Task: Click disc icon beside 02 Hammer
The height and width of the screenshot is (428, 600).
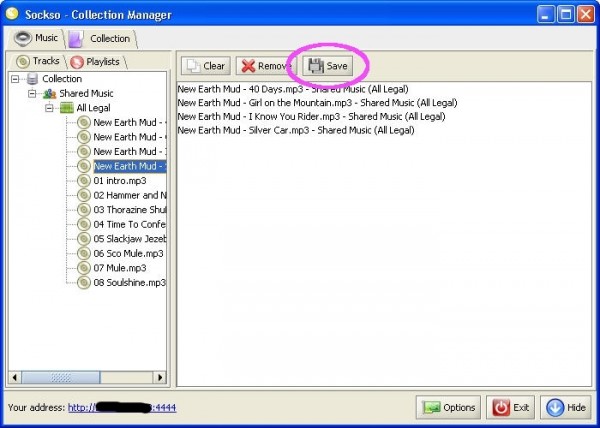Action: pyautogui.click(x=84, y=195)
